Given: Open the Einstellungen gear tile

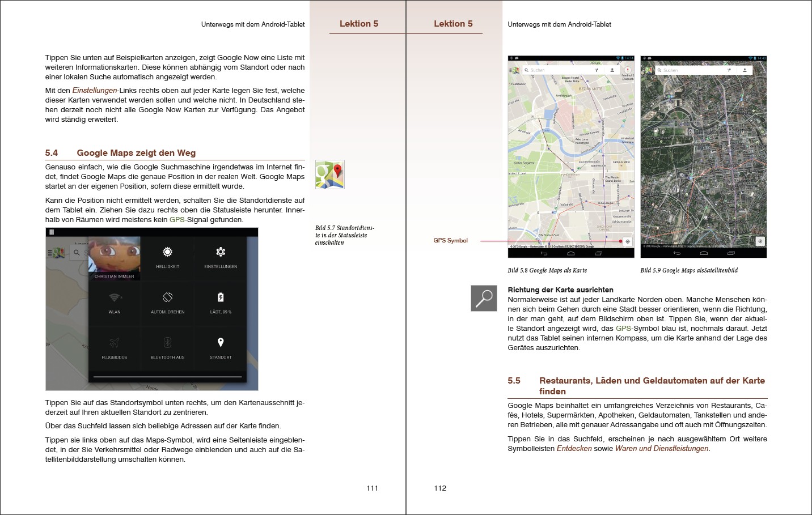Looking at the screenshot, I should point(221,257).
